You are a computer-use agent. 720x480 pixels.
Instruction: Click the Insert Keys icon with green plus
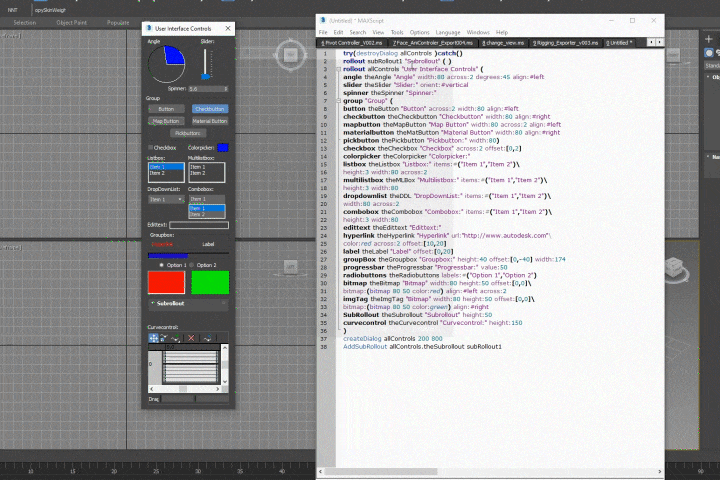(x=175, y=338)
